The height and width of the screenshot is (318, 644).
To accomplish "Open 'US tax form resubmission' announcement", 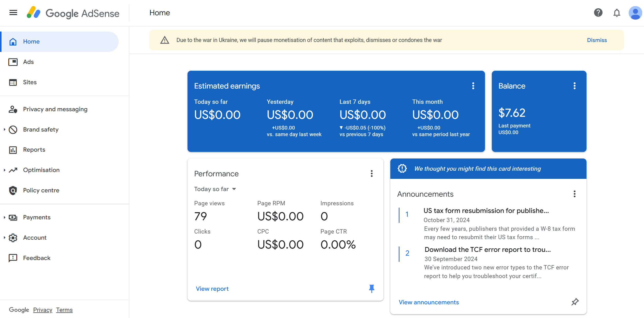I will [x=486, y=211].
